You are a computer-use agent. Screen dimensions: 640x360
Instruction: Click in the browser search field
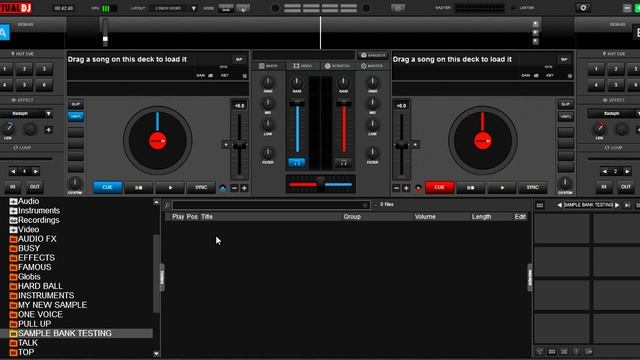[x=271, y=205]
